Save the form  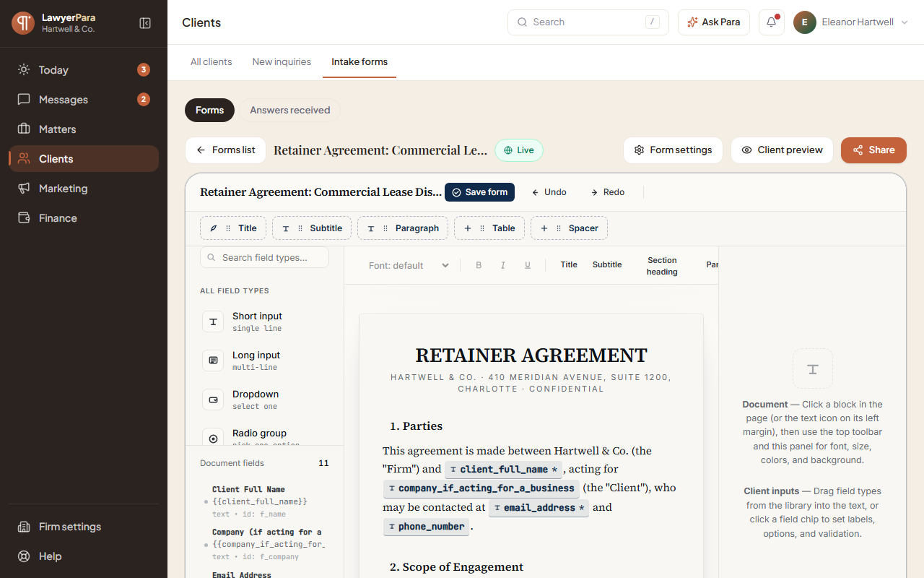(479, 192)
